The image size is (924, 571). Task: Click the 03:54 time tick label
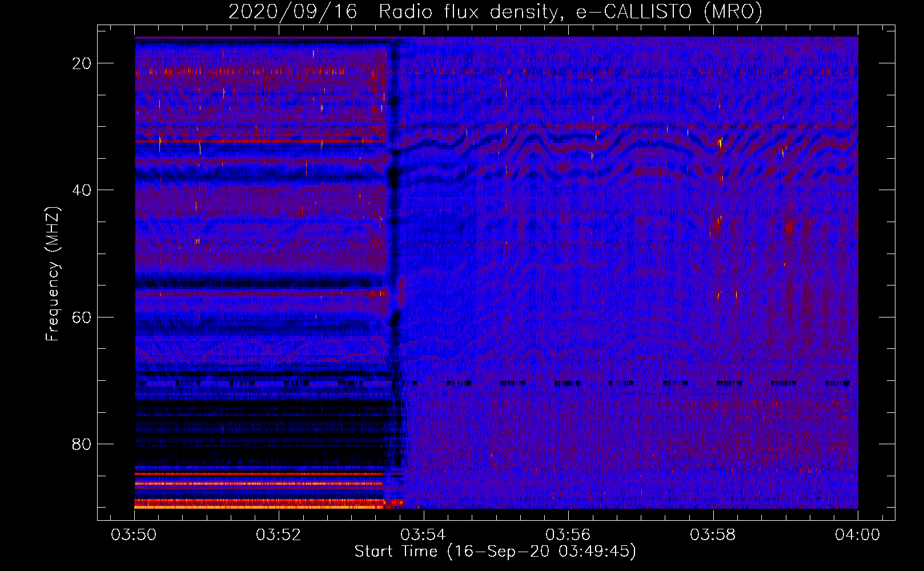click(x=423, y=534)
